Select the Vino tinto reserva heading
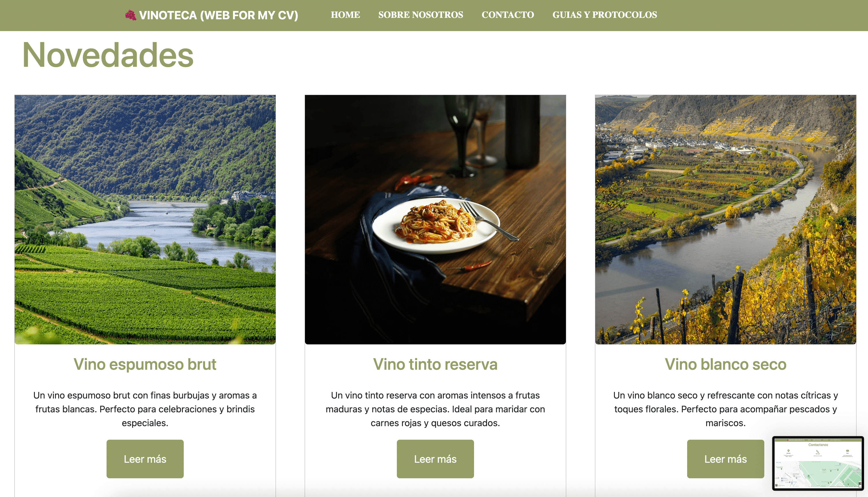This screenshot has width=868, height=497. coord(435,364)
